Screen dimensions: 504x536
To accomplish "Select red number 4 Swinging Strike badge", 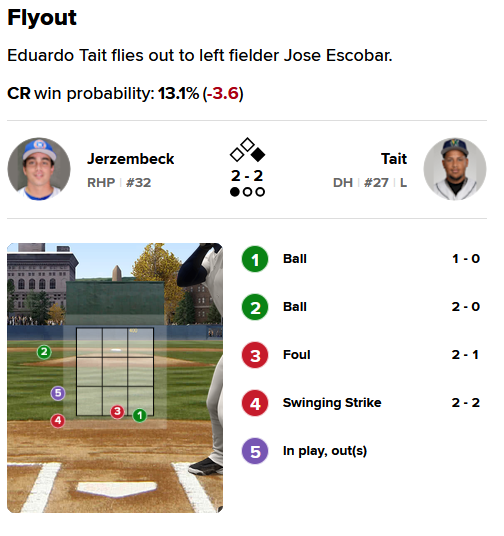I will (255, 403).
